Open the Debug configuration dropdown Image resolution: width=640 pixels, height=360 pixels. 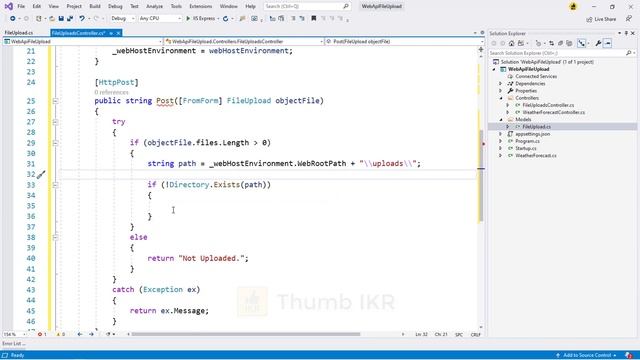coord(122,18)
